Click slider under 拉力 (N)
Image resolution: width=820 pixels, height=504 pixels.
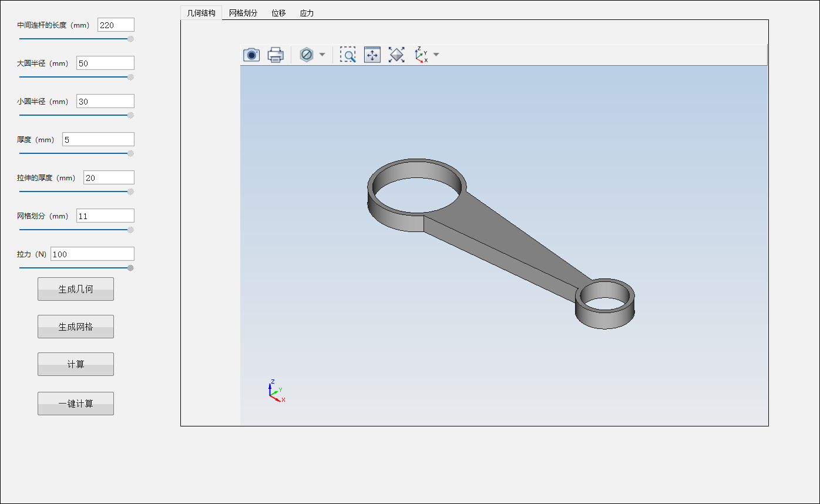[76, 268]
